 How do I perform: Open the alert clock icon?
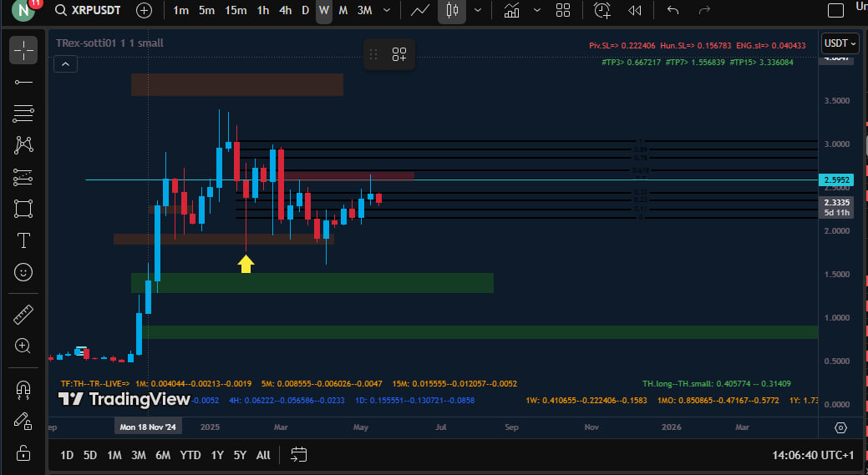point(602,11)
